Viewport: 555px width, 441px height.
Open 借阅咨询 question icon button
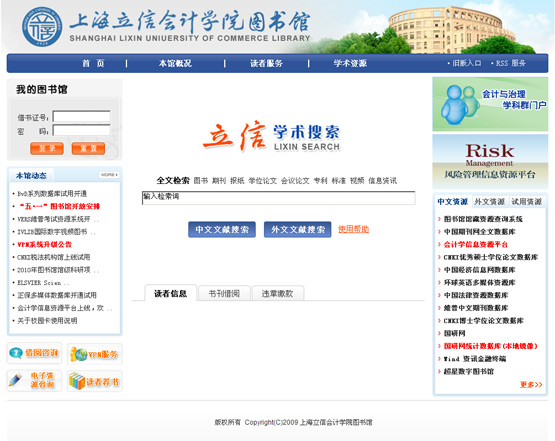(x=34, y=353)
